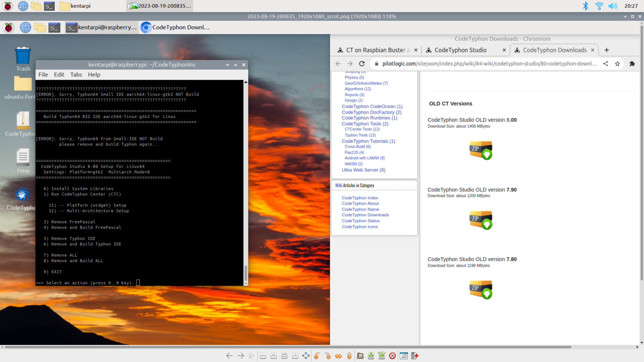Open Android with LAMW (8) link

tap(365, 158)
